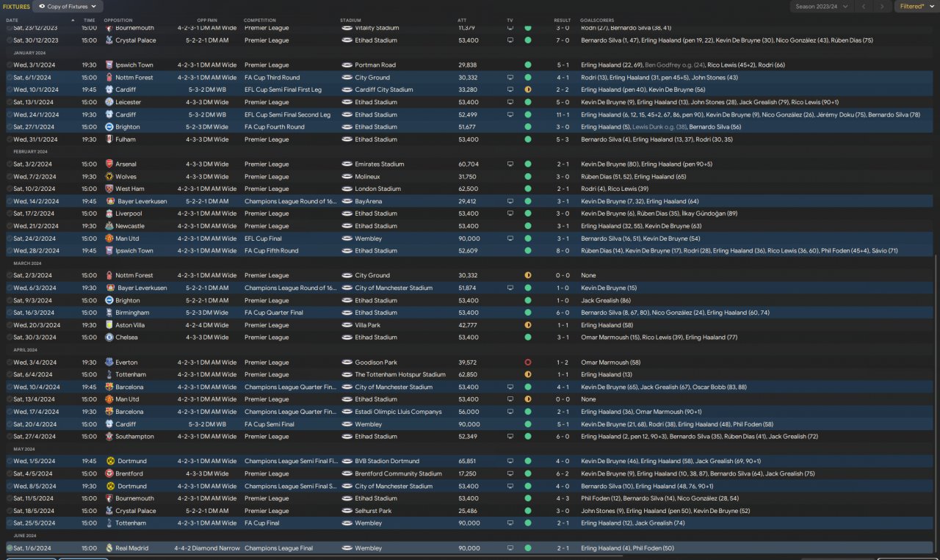Sort by the Stadium column header

pos(351,20)
